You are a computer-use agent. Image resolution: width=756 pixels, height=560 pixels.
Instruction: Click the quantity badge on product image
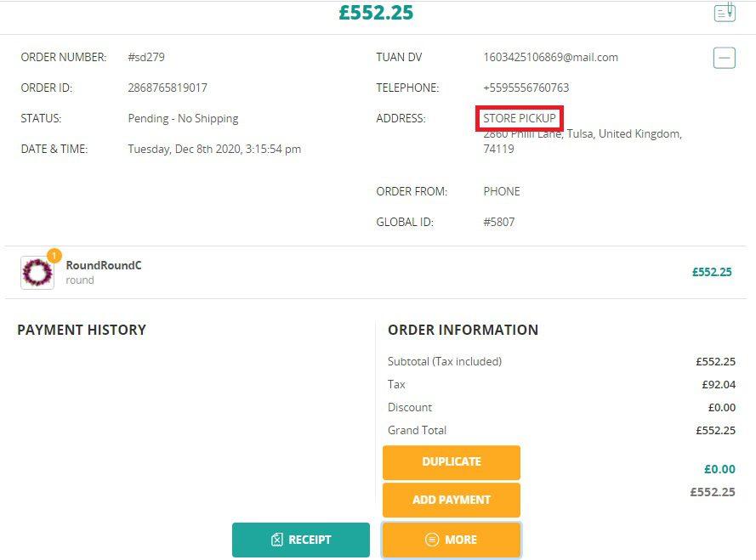[54, 255]
